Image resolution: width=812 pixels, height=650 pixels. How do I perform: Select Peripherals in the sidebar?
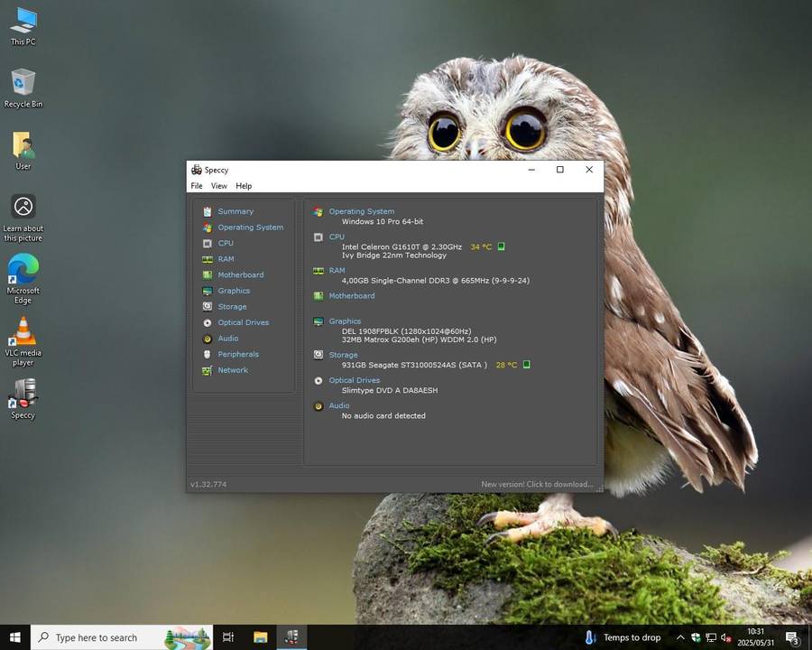pos(237,354)
